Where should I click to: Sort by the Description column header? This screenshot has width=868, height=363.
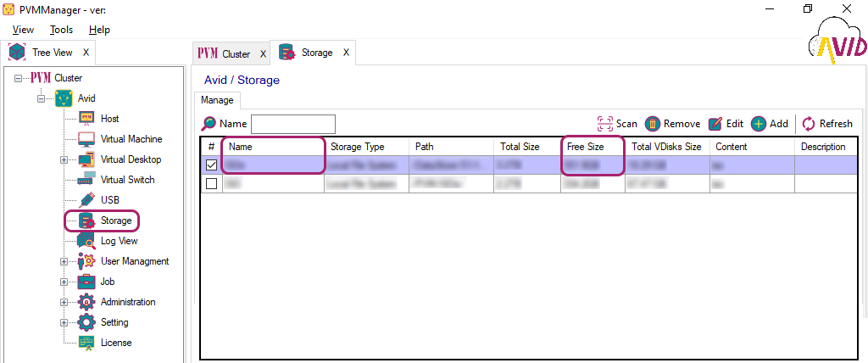click(x=826, y=147)
